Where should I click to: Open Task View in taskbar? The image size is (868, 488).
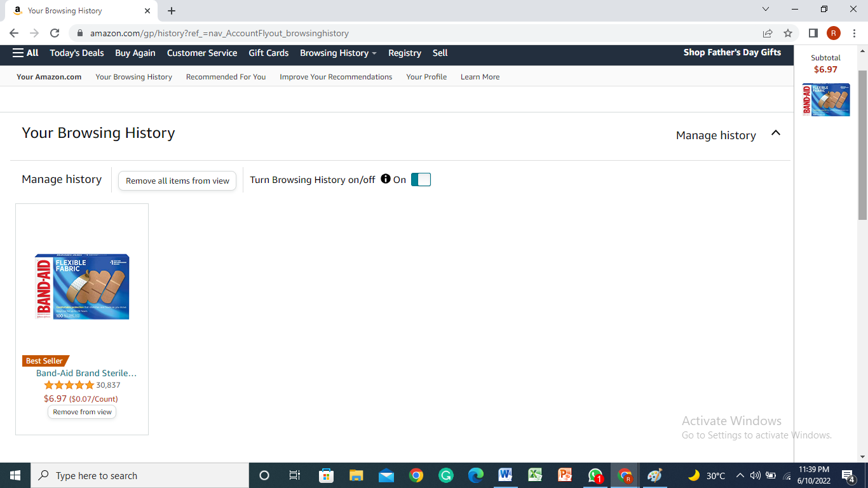click(x=295, y=475)
